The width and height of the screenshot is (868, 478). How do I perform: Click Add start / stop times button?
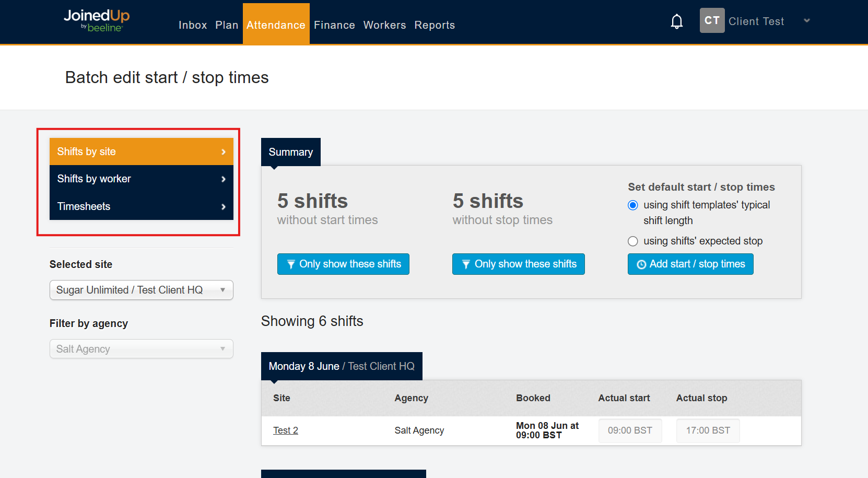690,264
